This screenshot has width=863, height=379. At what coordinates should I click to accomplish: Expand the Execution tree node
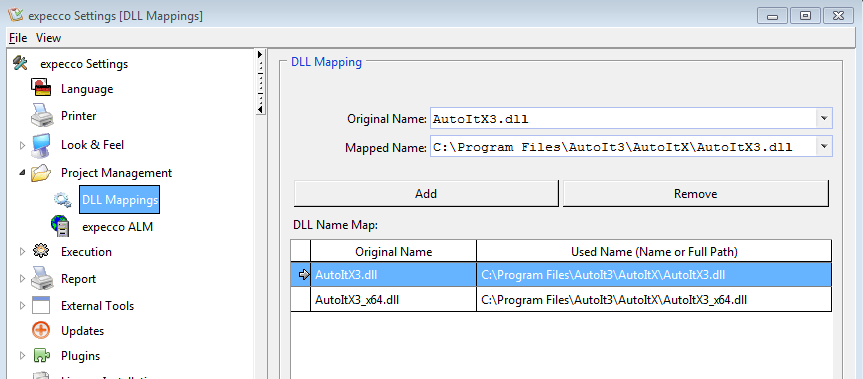pos(23,251)
